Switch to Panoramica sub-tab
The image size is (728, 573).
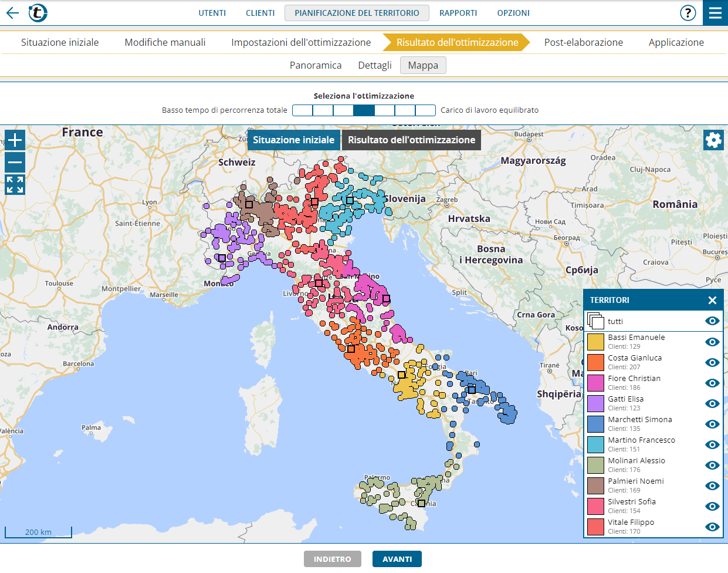[316, 65]
